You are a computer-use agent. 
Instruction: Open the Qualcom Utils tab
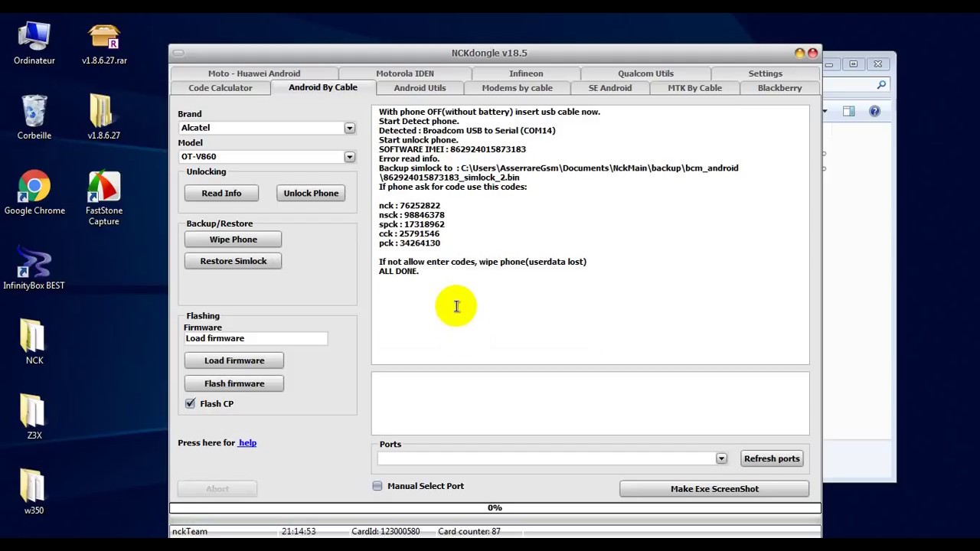(x=645, y=73)
